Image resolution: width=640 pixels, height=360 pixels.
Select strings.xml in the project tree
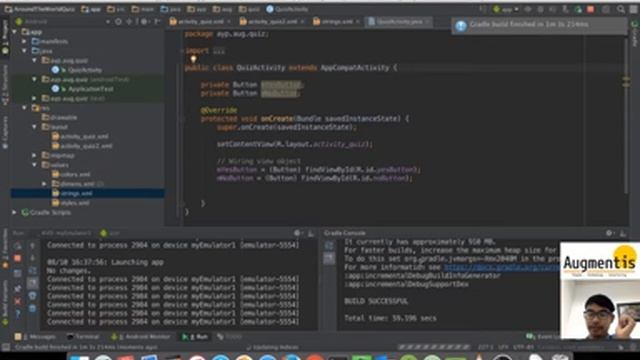pyautogui.click(x=76, y=193)
